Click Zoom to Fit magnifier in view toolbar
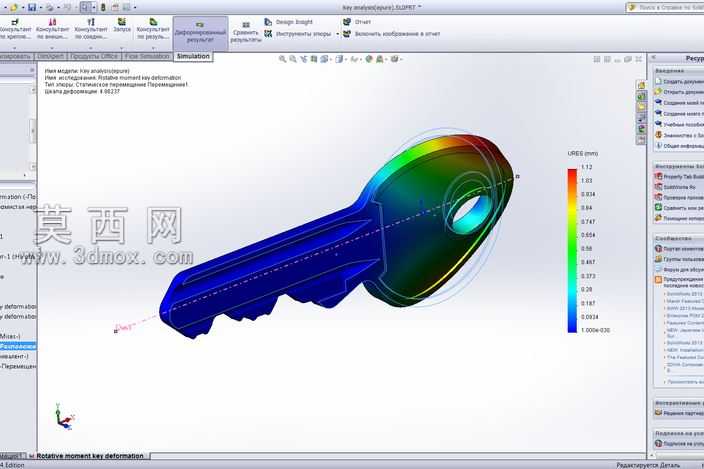The image size is (704, 469). click(x=282, y=59)
